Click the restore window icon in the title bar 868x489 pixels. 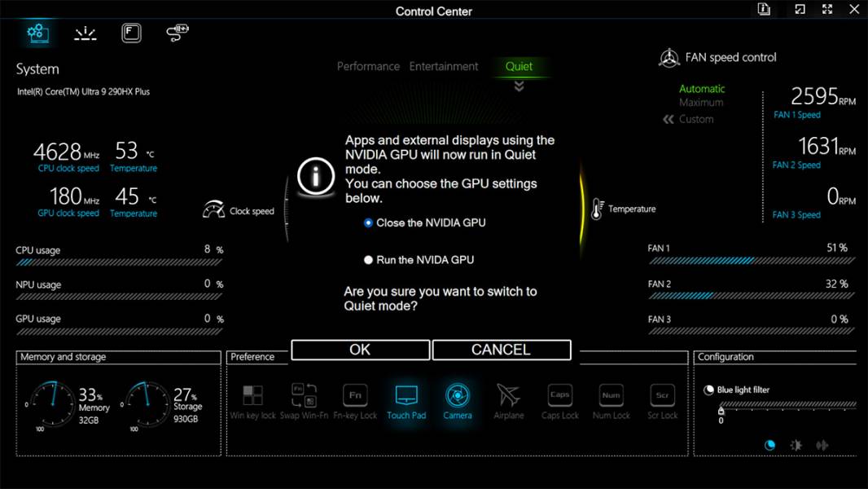coord(800,9)
